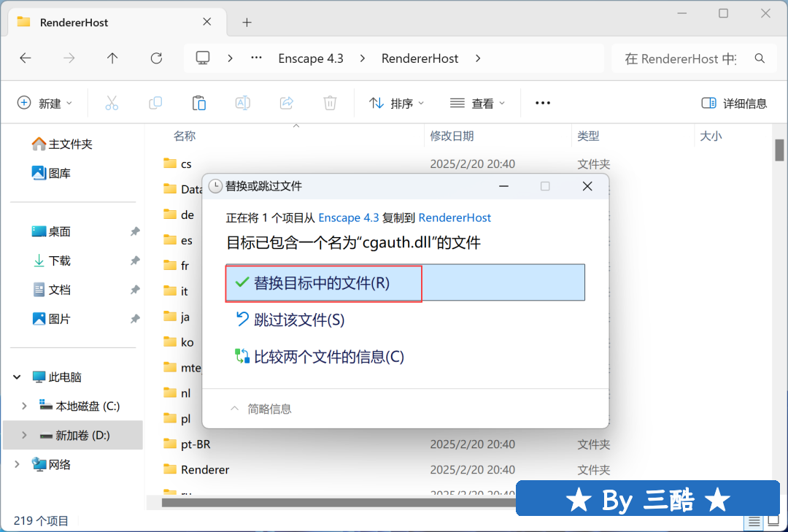Screen dimensions: 788x532
Task: Expand 本地磁盘 (C:) tree node
Action: point(24,406)
